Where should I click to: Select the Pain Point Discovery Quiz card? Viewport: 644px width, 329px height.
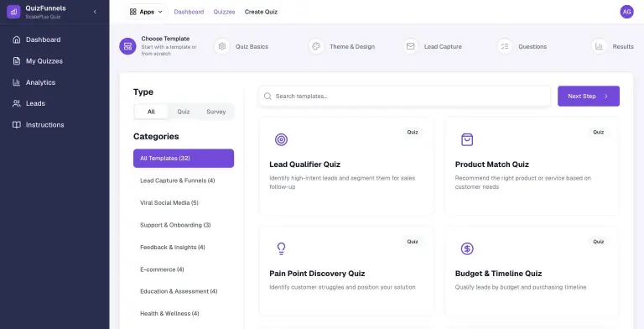346,271
